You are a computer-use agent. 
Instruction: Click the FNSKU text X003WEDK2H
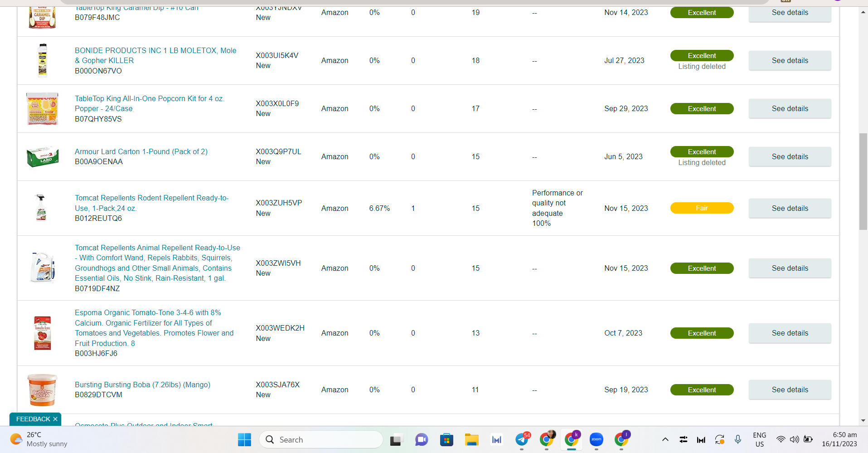[280, 328]
